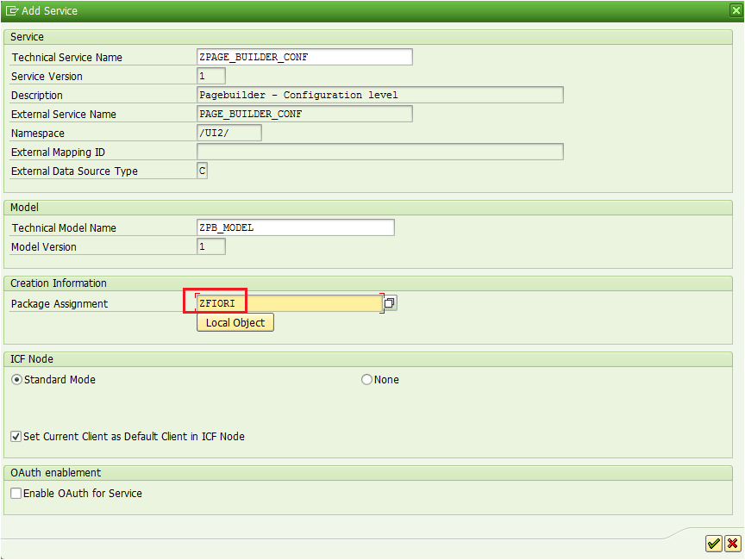Screen dimensions: 745x560
Task: Focus the Technical Model Name field
Action: click(296, 227)
